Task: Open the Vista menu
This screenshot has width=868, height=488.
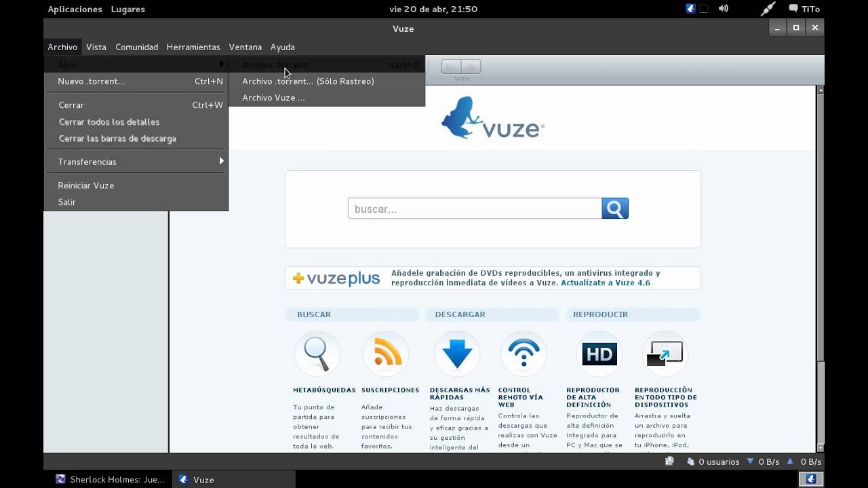Action: [x=96, y=47]
